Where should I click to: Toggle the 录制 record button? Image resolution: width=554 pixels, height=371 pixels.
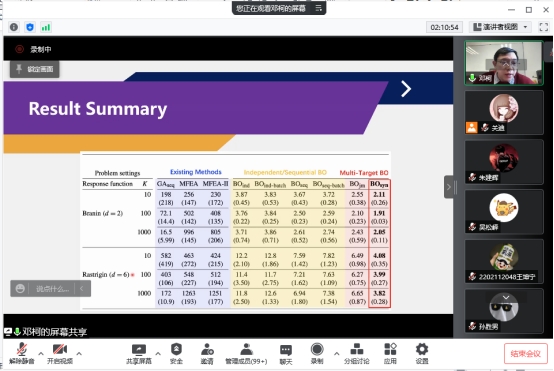point(317,353)
